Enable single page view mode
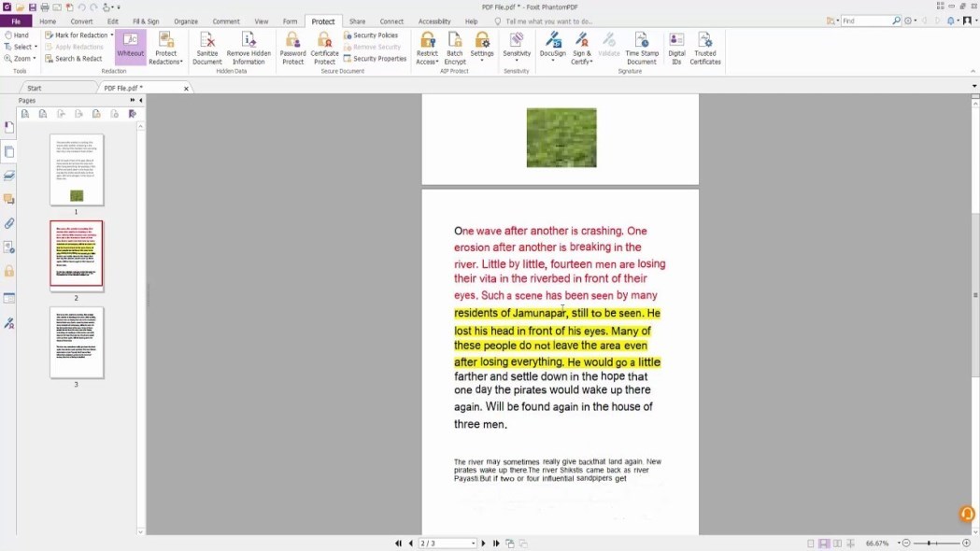 click(810, 544)
